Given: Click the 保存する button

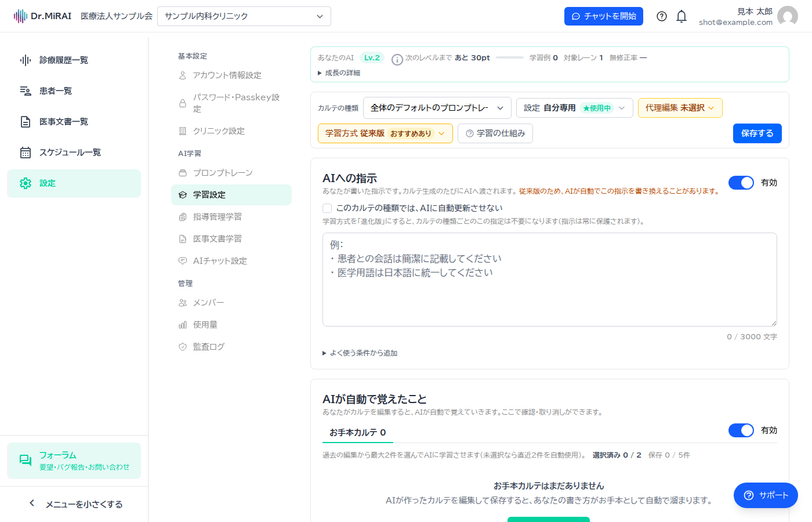Looking at the screenshot, I should [x=757, y=133].
